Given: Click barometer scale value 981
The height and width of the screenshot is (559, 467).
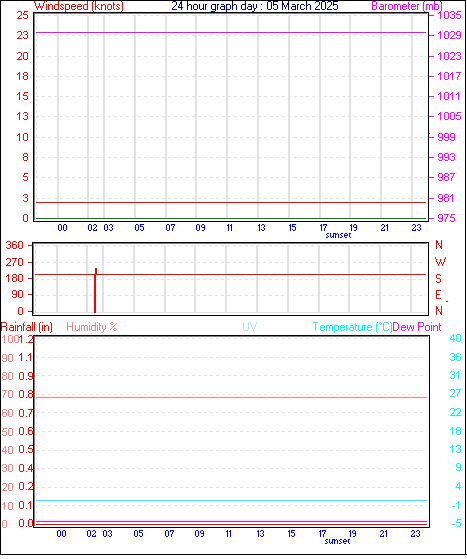Looking at the screenshot, I should pos(446,198).
